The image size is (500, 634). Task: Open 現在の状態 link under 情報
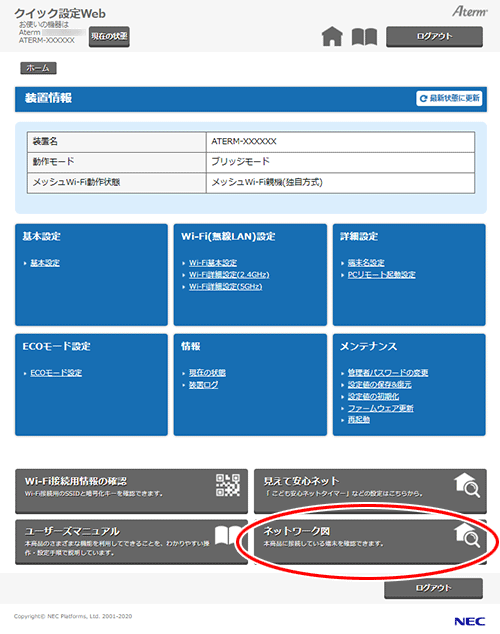(x=207, y=373)
